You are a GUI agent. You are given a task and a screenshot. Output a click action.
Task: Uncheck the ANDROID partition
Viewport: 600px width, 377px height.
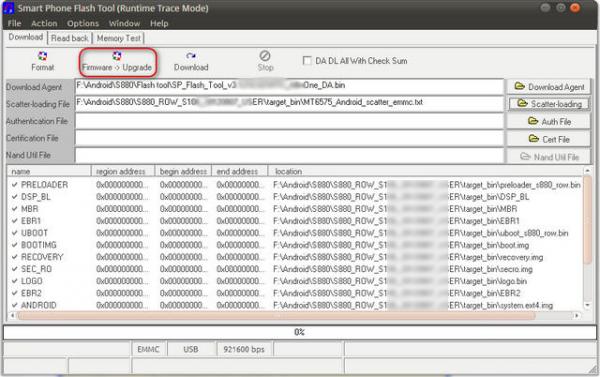15,305
